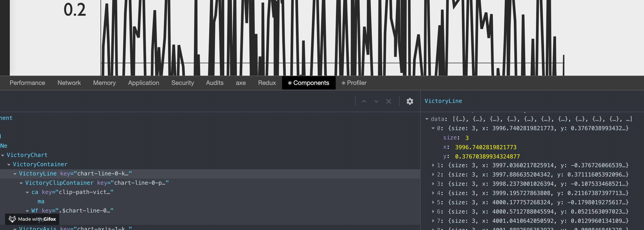This screenshot has height=230, width=644.
Task: Collapse the VictoryClipContainer node
Action: point(21,183)
